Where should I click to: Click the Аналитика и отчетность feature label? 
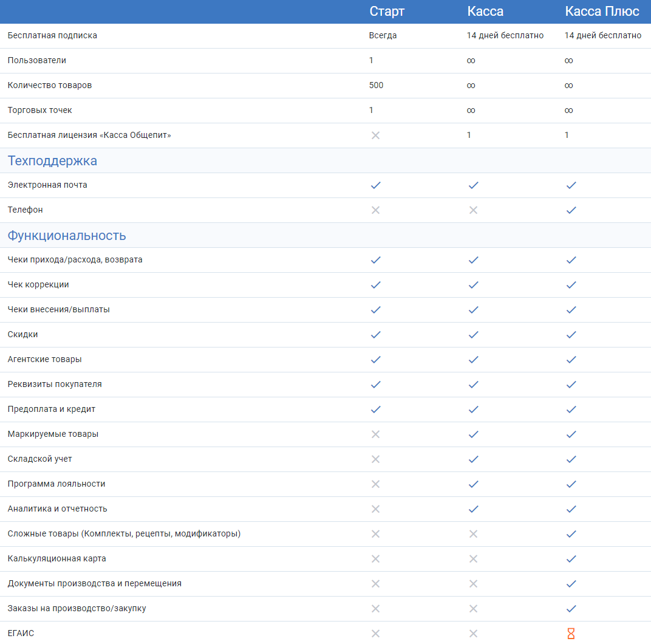click(57, 509)
